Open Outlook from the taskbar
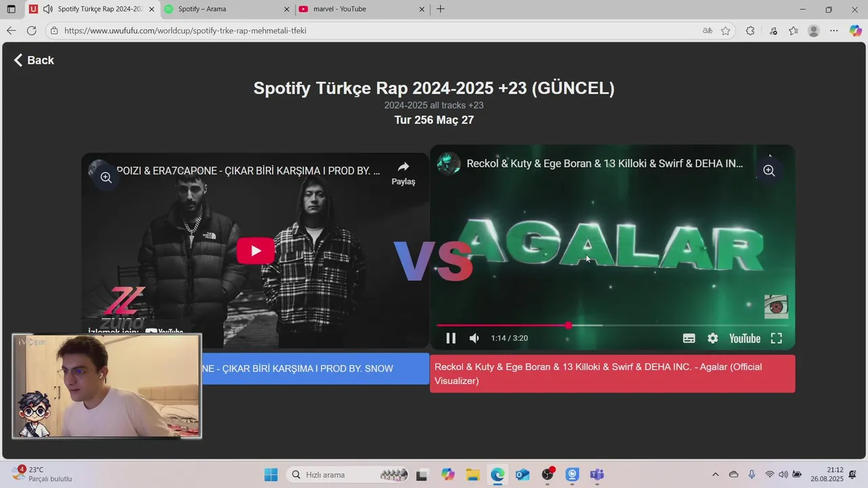 click(x=522, y=474)
